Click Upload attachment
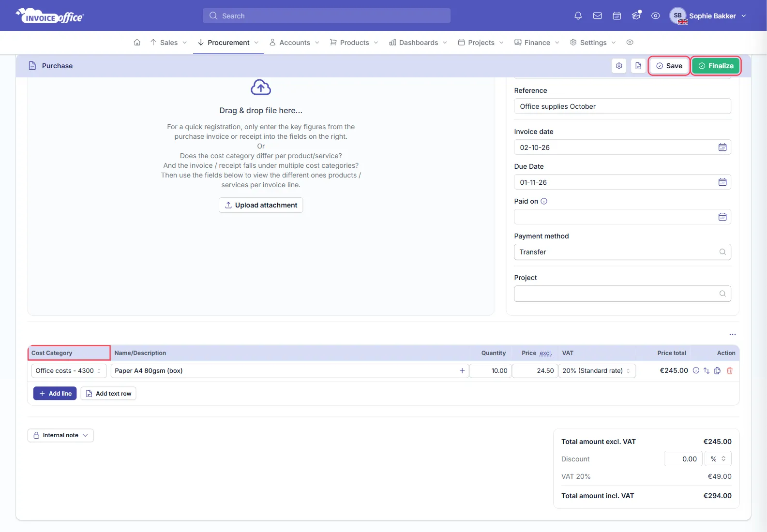 [x=261, y=205]
